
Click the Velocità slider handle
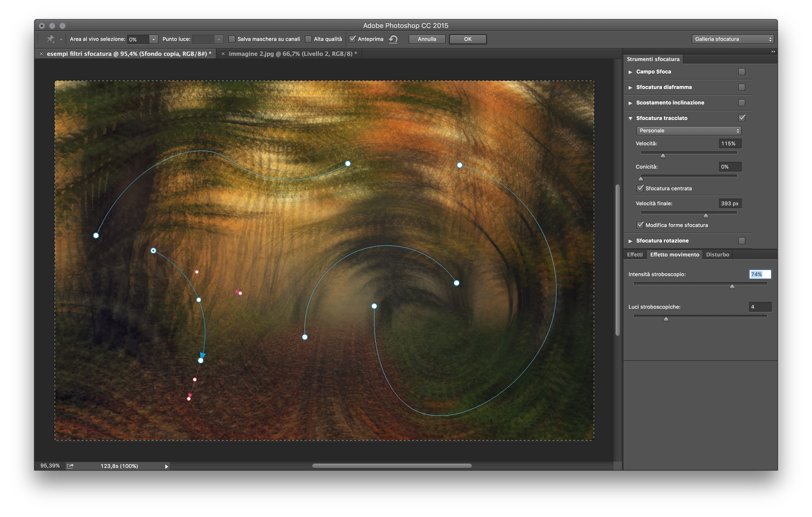663,156
